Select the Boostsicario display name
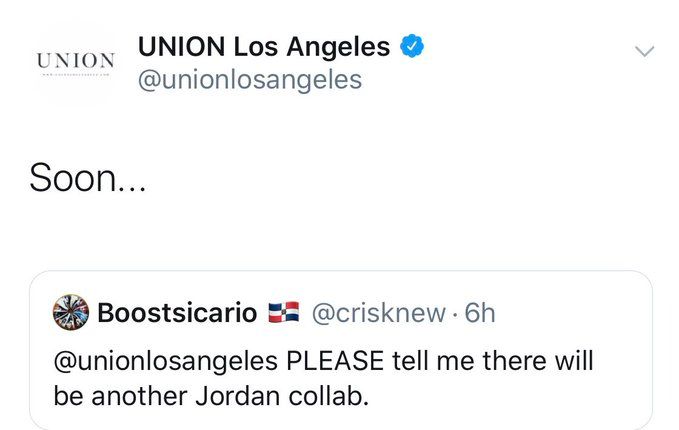 click(177, 313)
